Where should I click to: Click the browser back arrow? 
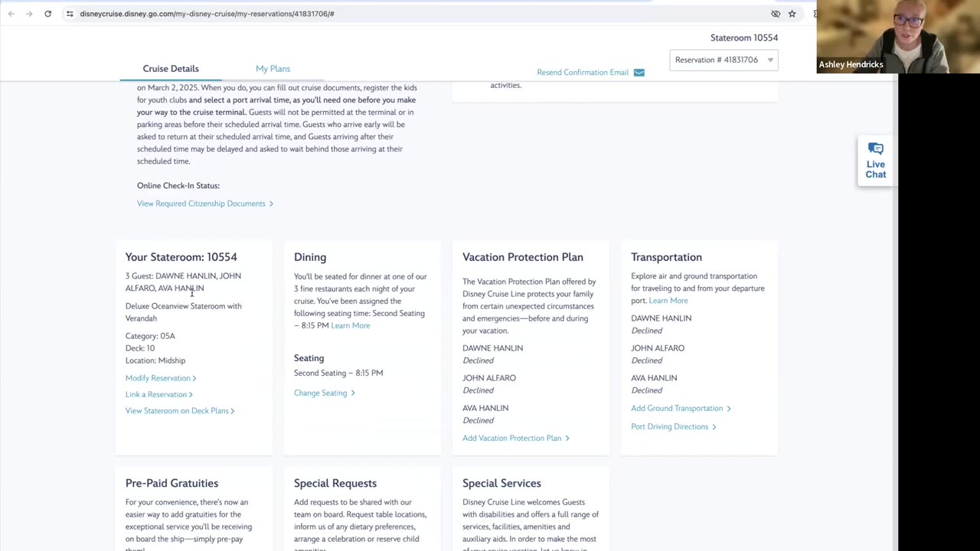tap(11, 14)
